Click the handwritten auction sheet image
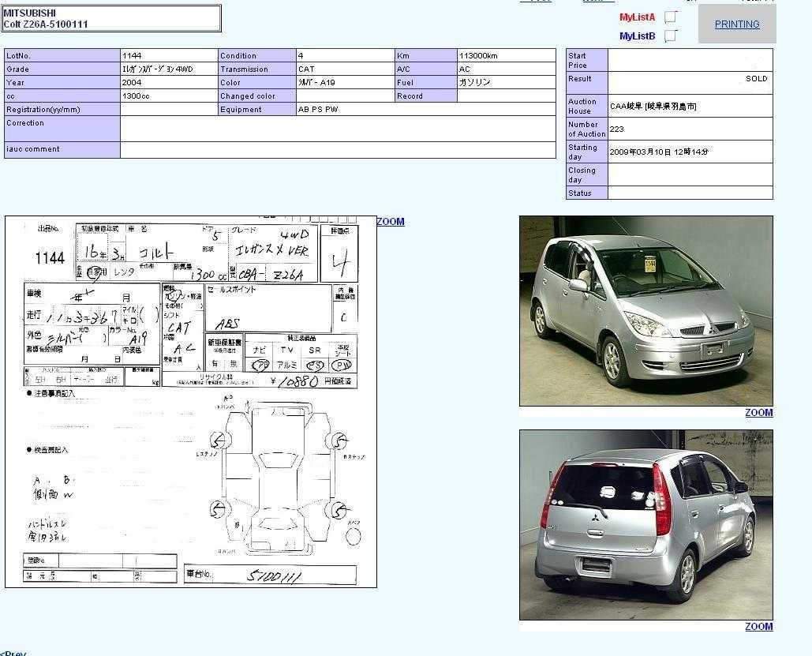This screenshot has width=812, height=656. pos(190,402)
